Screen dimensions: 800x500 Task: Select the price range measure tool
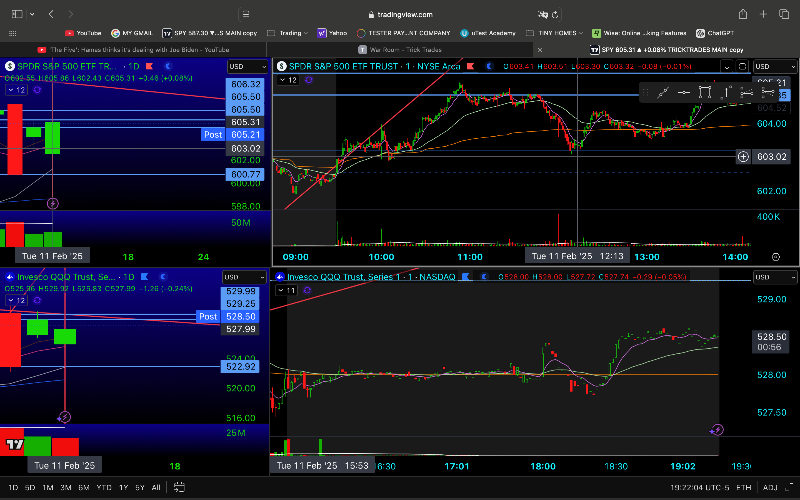pos(705,92)
